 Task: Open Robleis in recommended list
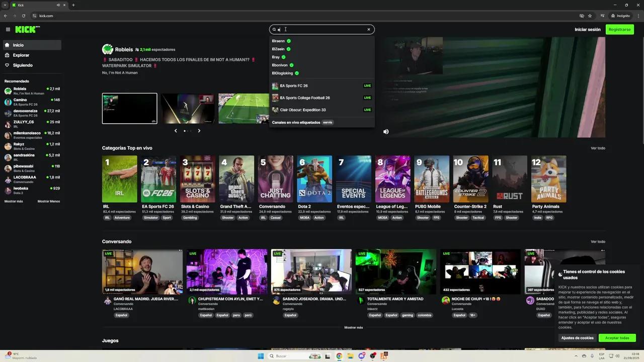coord(32,91)
